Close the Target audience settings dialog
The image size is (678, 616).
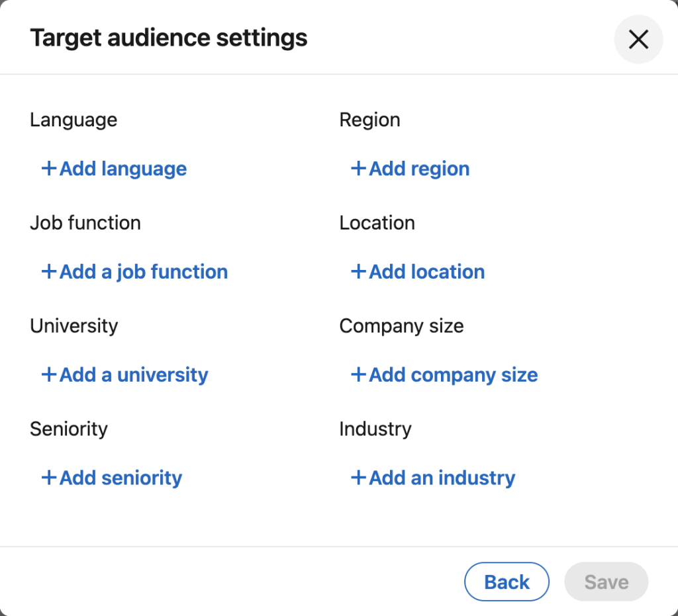click(638, 40)
